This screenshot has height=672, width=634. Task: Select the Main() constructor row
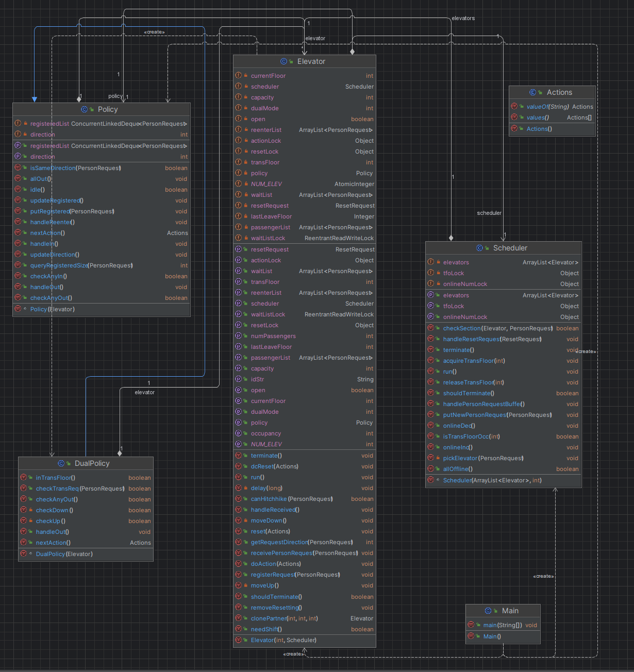(503, 636)
